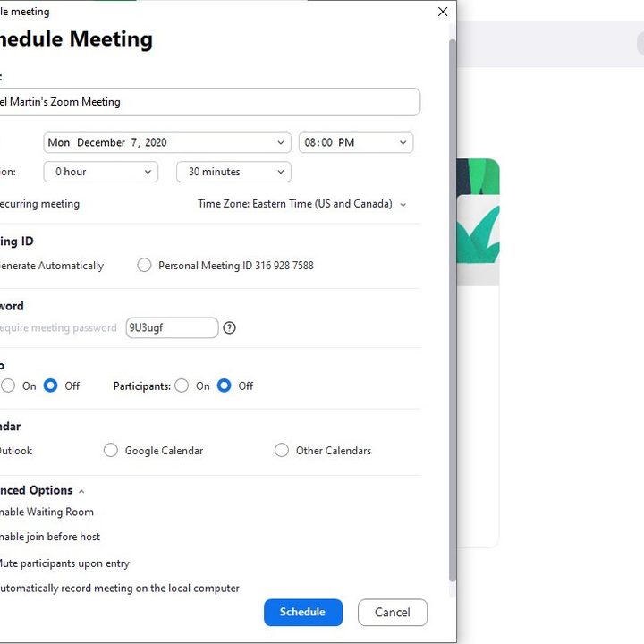Click 'Automatically record meeting on the local computer' label

click(x=120, y=589)
